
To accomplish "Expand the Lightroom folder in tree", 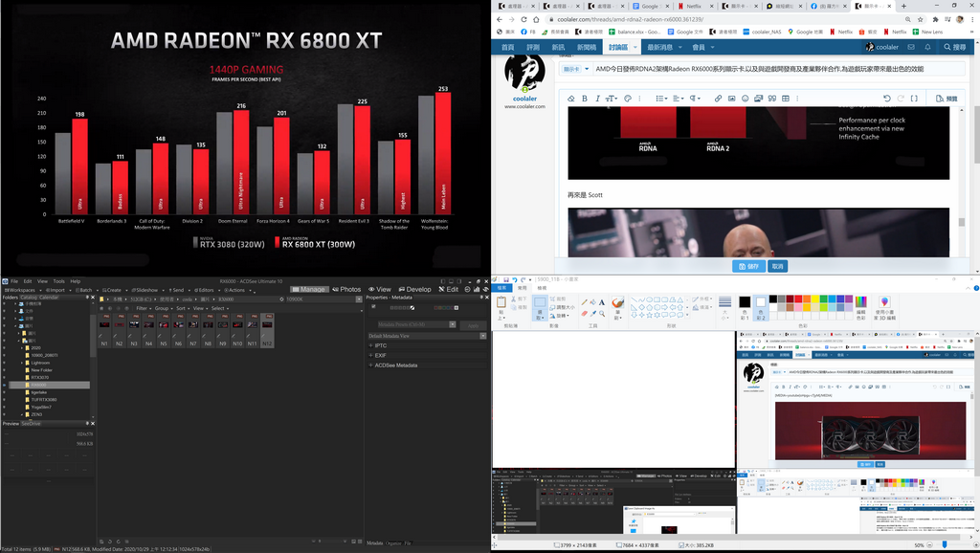I will pyautogui.click(x=23, y=363).
